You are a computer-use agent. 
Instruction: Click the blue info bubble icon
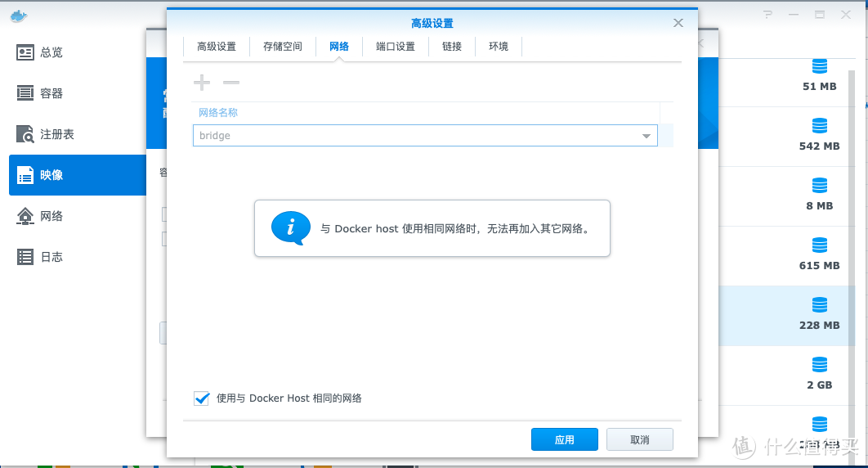point(291,228)
